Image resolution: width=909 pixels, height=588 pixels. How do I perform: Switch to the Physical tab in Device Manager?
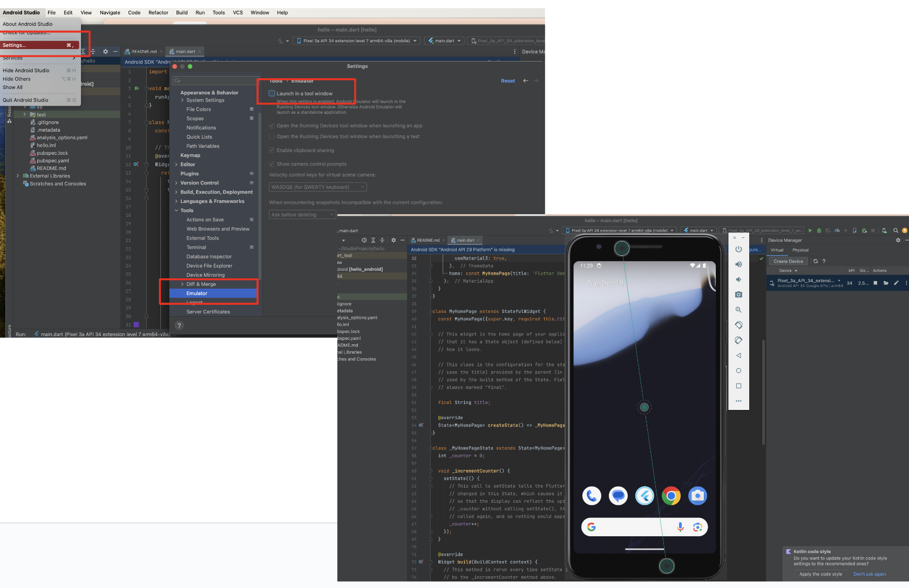(801, 250)
